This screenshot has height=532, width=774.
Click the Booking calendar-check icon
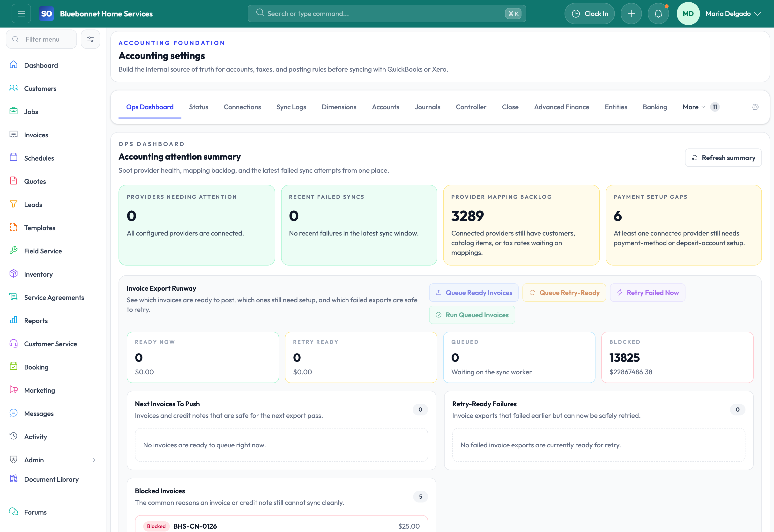point(13,366)
